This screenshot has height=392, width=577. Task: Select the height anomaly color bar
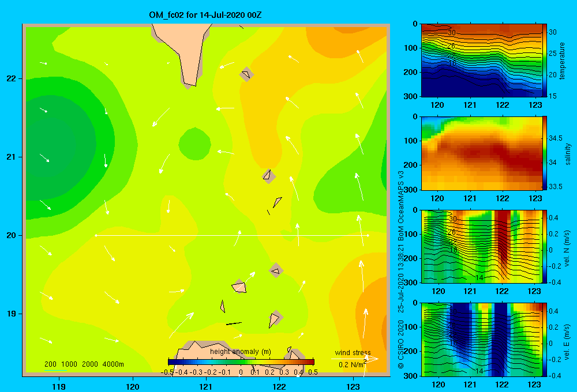[x=241, y=362]
